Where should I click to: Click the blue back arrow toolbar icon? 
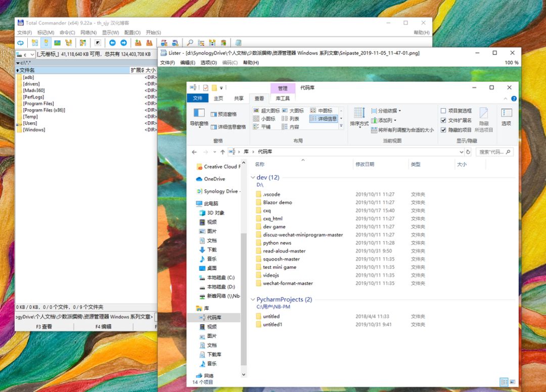(112, 43)
